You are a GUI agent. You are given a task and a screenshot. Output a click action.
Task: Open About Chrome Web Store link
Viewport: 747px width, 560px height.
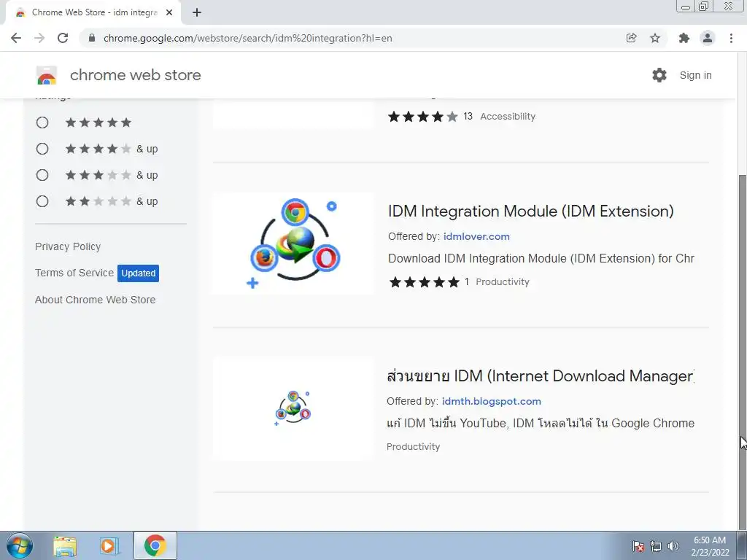pos(96,300)
